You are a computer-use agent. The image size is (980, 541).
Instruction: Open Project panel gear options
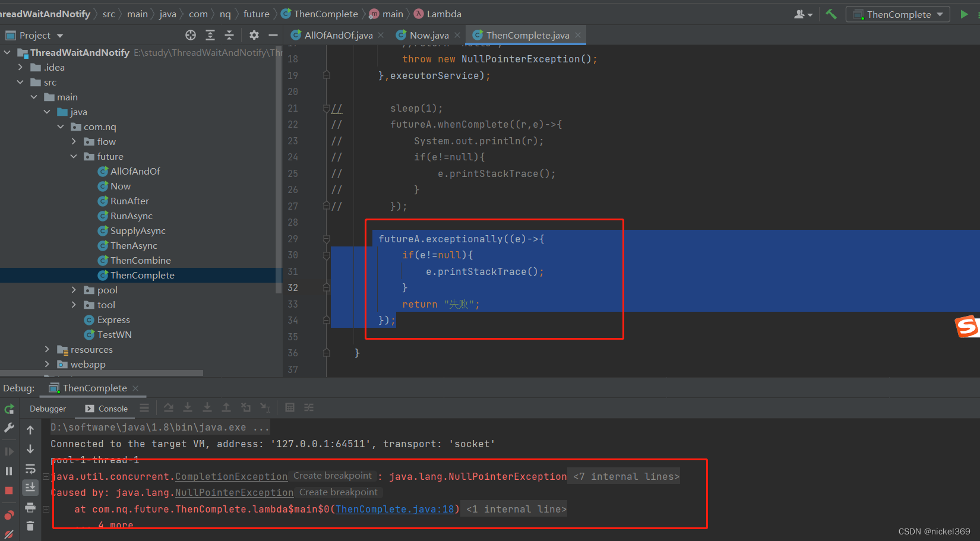[254, 35]
